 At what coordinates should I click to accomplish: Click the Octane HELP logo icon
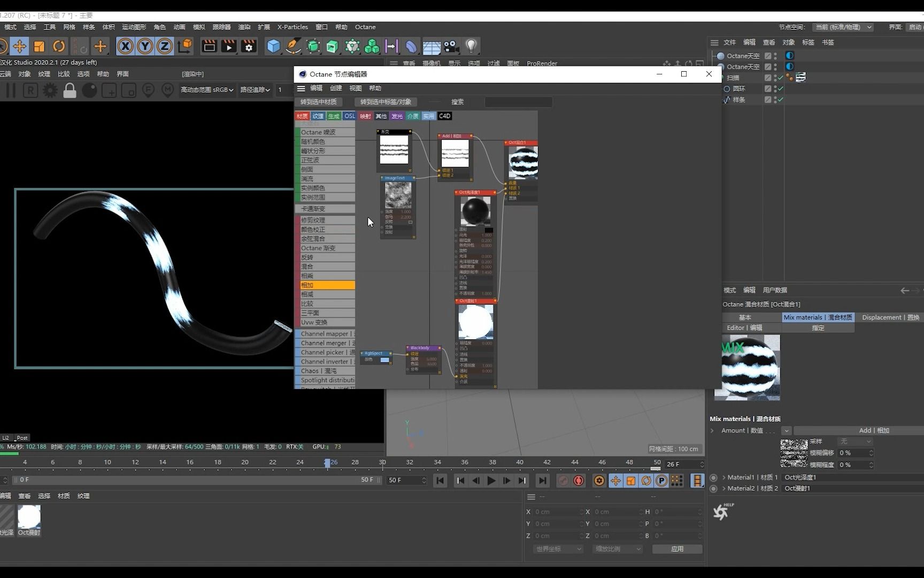tap(722, 512)
